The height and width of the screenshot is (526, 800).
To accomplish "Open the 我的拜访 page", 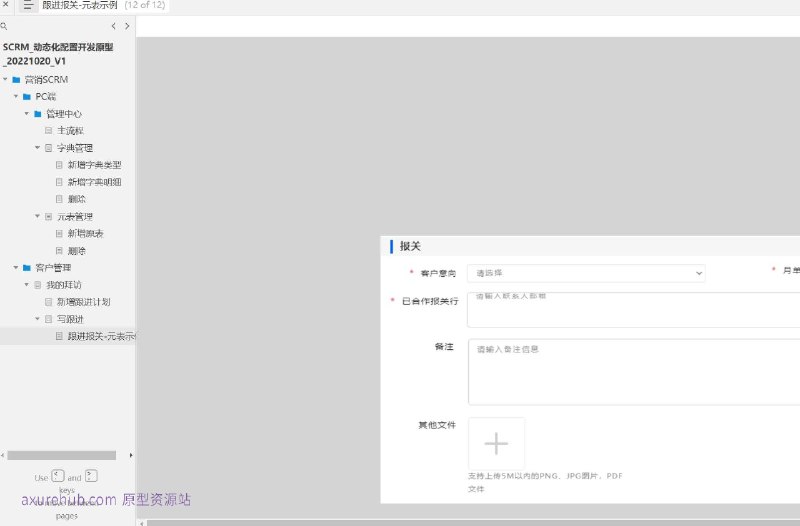I will tap(64, 285).
